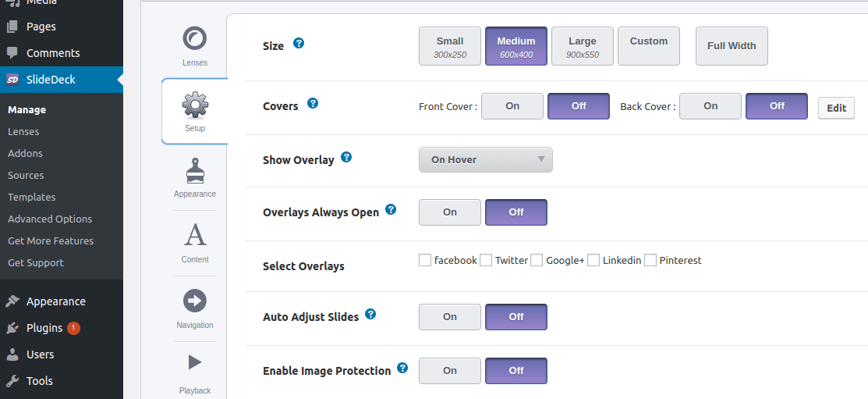Open Addons submenu item
The width and height of the screenshot is (868, 399).
(25, 154)
